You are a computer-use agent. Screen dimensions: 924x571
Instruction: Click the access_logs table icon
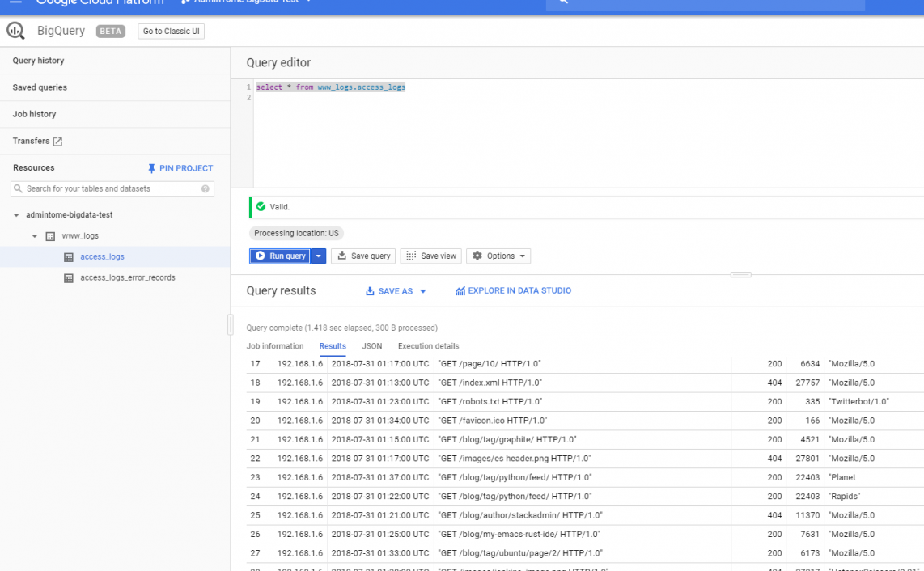[69, 256]
